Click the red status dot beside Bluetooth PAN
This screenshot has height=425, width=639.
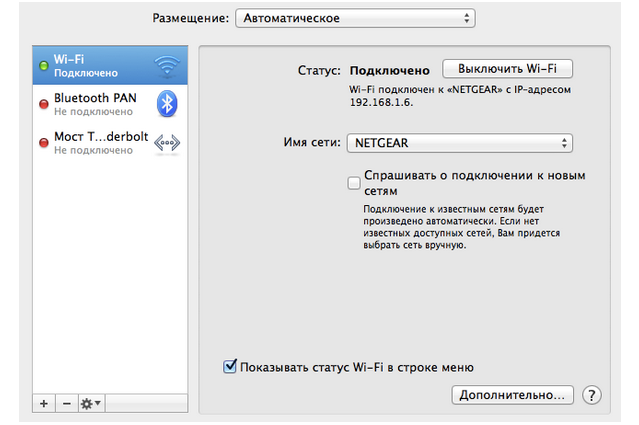point(43,104)
